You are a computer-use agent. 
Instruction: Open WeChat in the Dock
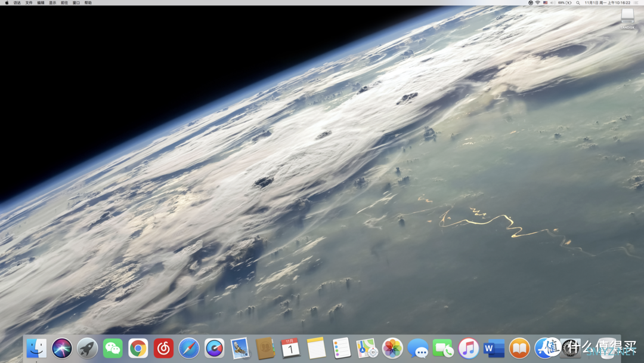click(x=113, y=349)
